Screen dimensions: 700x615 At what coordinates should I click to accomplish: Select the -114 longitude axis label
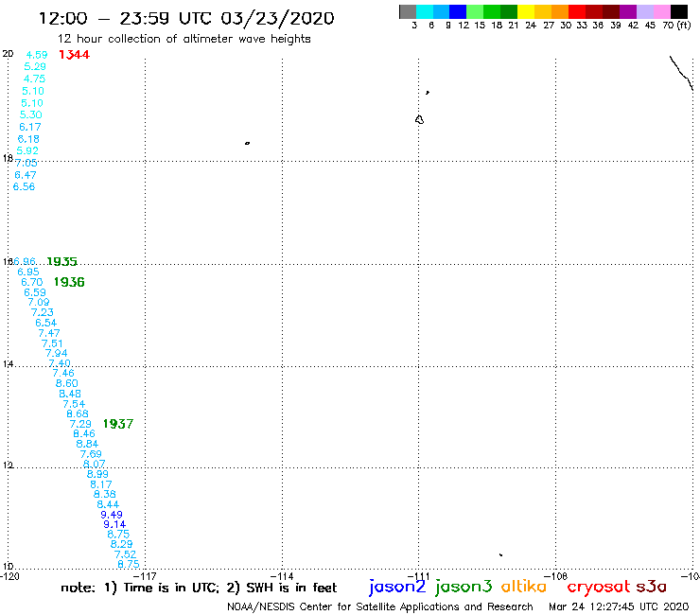pyautogui.click(x=282, y=576)
